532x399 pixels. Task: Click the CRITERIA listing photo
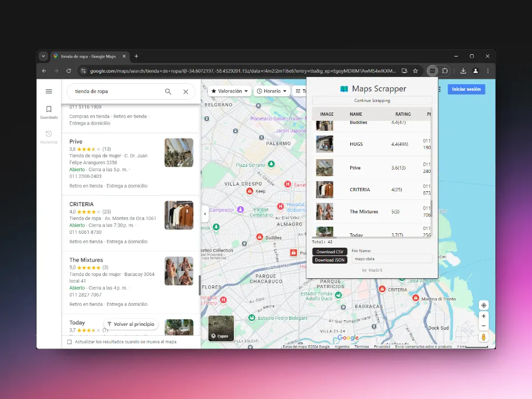179,215
